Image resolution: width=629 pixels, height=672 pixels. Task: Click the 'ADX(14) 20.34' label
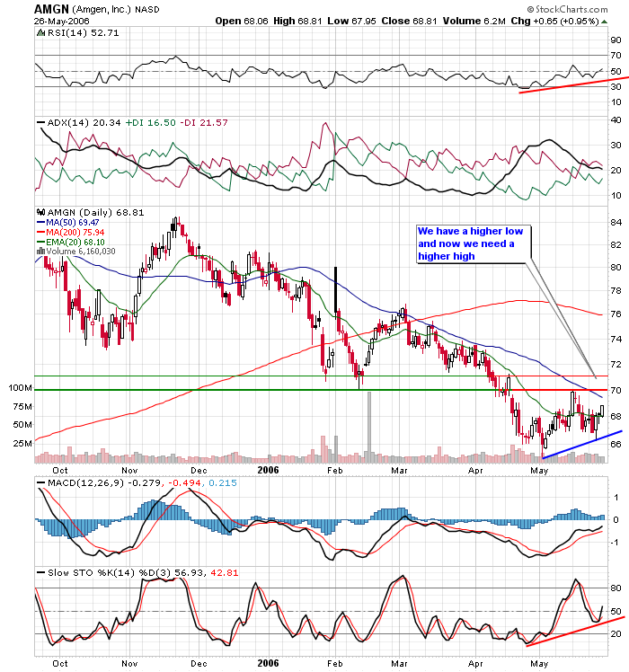[84, 123]
